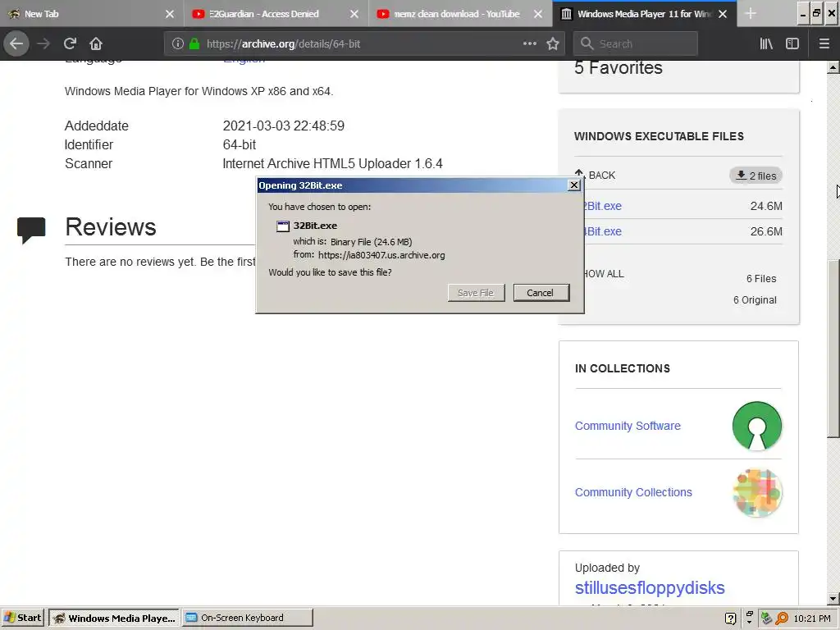Click the network tray icon

pos(766,619)
